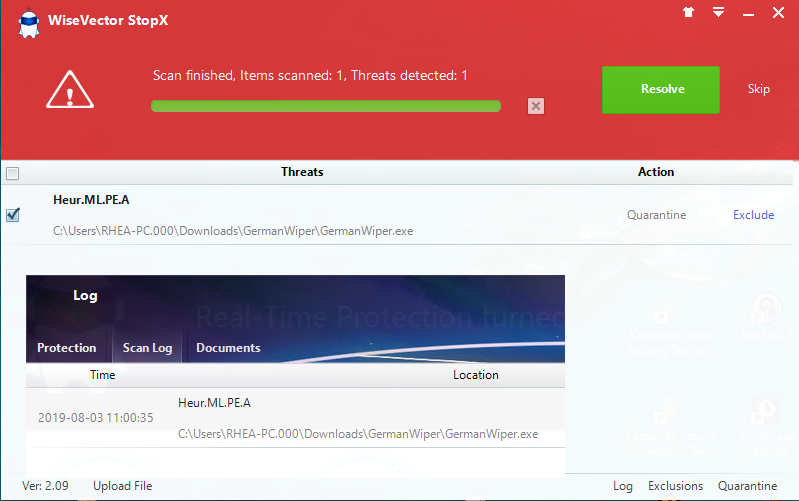Skip the detected threat

pyautogui.click(x=758, y=89)
